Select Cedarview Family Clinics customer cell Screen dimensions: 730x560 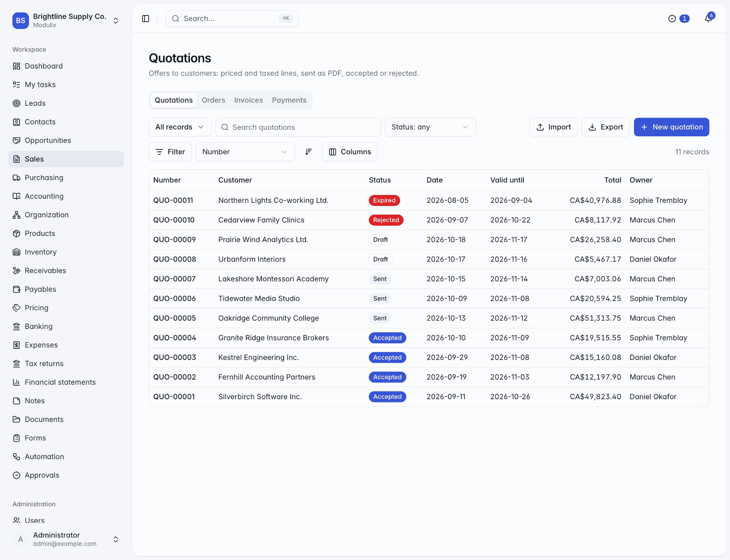(x=261, y=220)
